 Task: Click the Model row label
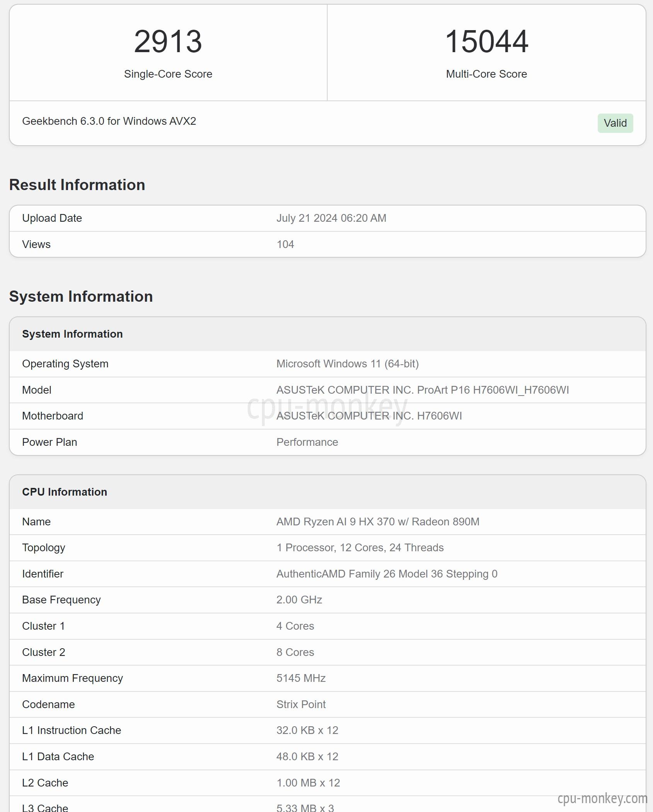pyautogui.click(x=37, y=390)
